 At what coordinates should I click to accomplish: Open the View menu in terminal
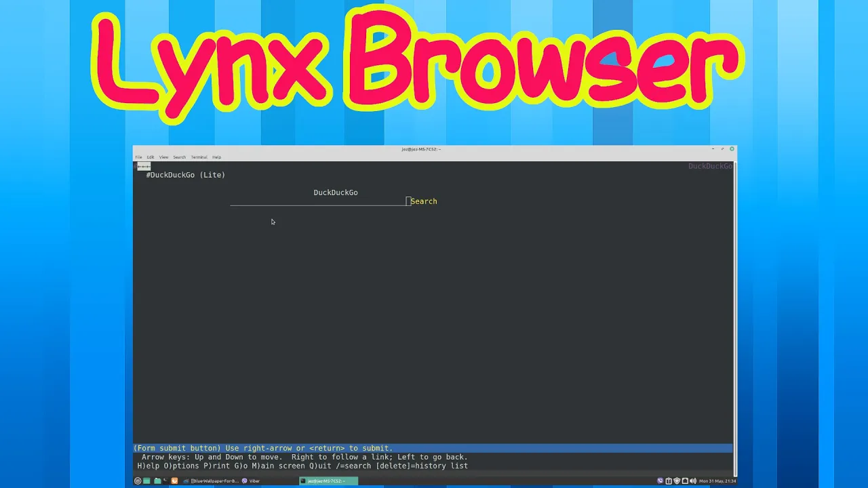click(x=163, y=157)
